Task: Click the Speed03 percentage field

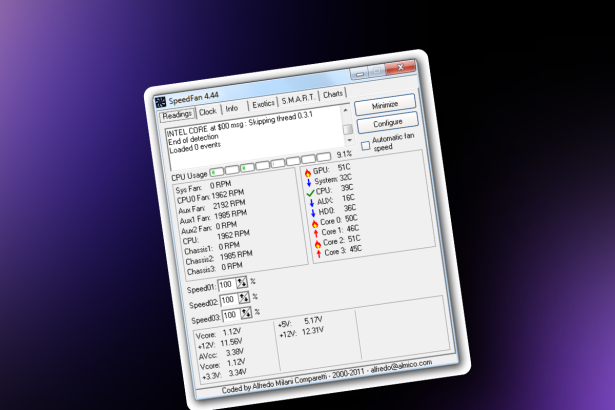Action: (x=231, y=315)
